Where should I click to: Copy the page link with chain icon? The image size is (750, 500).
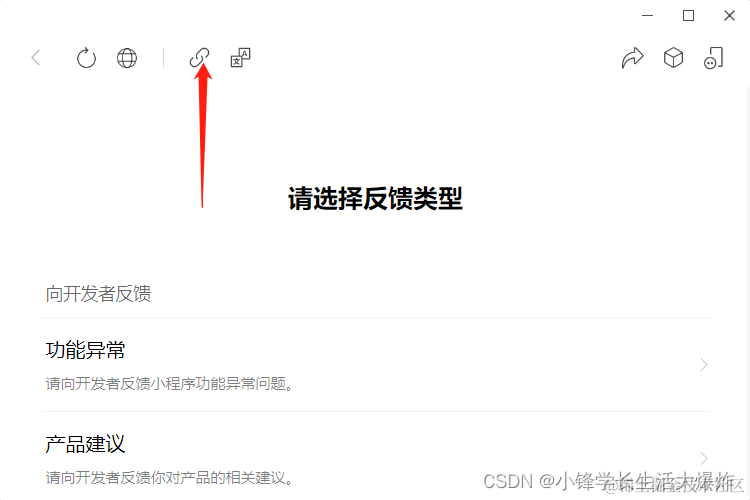[199, 57]
